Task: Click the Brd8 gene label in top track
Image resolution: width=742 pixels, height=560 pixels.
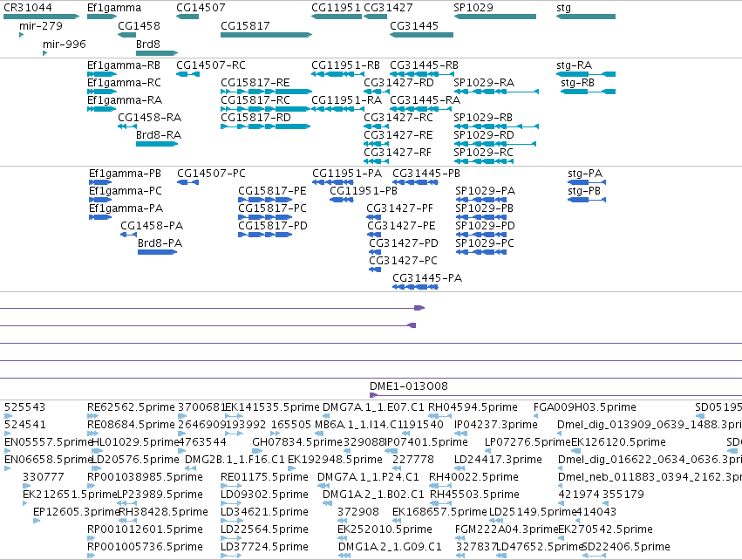Action: pos(148,44)
